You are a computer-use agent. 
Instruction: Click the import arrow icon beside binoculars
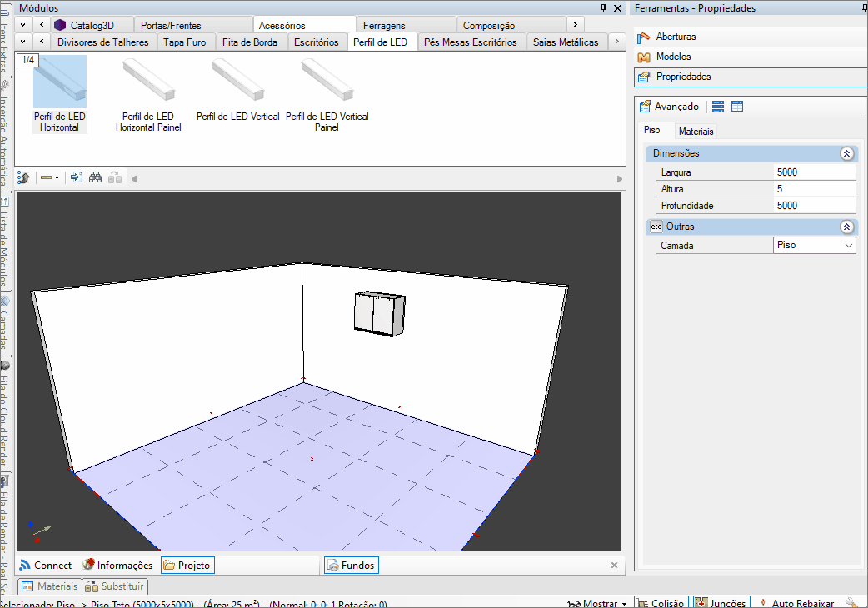pyautogui.click(x=76, y=177)
